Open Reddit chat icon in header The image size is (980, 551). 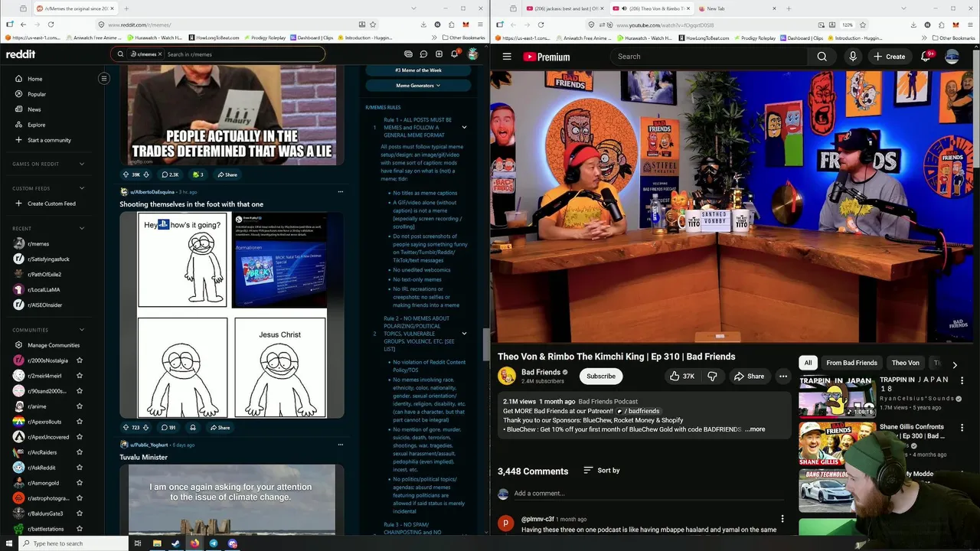(x=423, y=54)
